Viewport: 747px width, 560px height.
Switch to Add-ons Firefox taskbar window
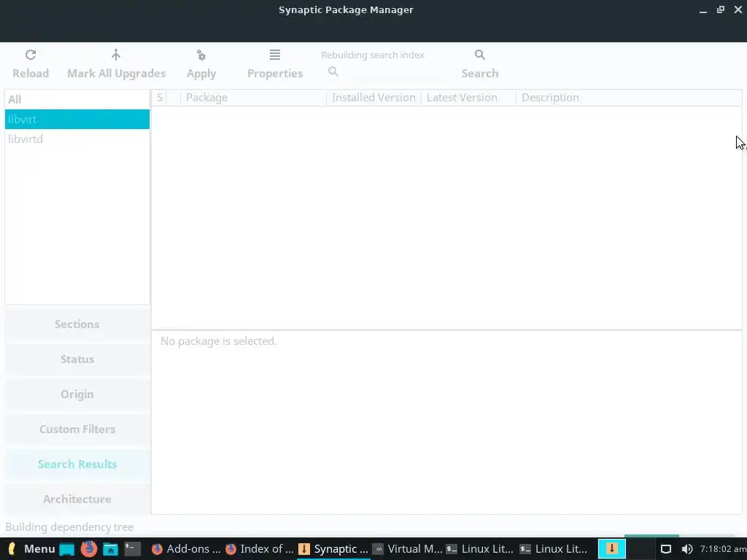[x=186, y=549]
